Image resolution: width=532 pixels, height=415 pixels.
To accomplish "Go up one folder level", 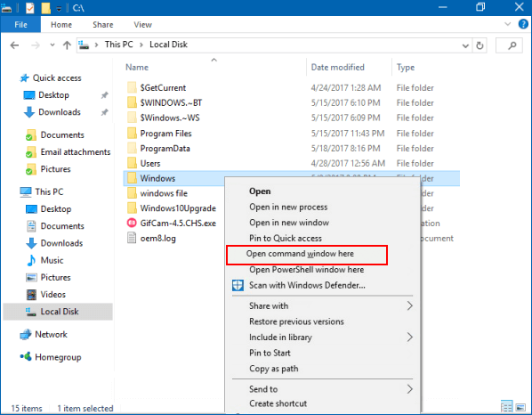I will tap(67, 45).
